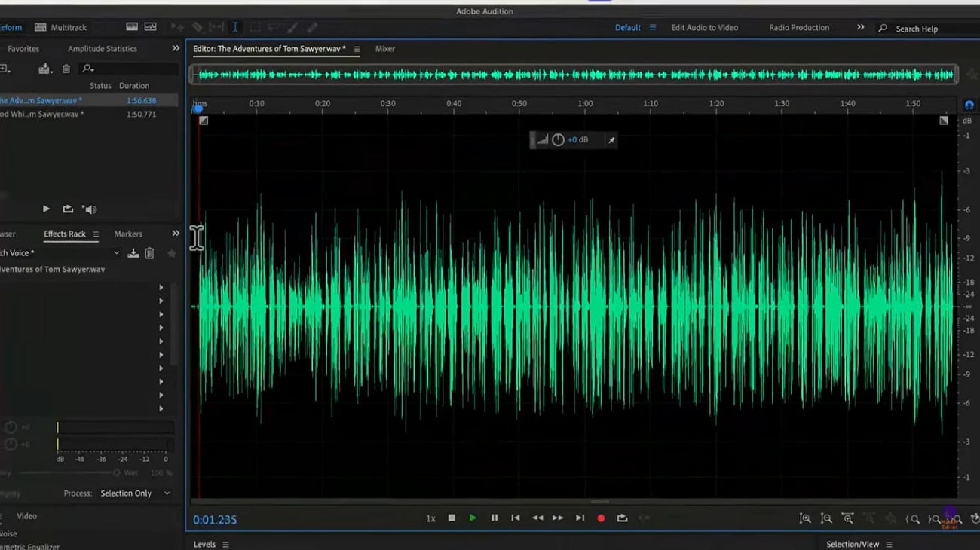Open the Amplitude Statistics tab
980x550 pixels.
pos(103,49)
